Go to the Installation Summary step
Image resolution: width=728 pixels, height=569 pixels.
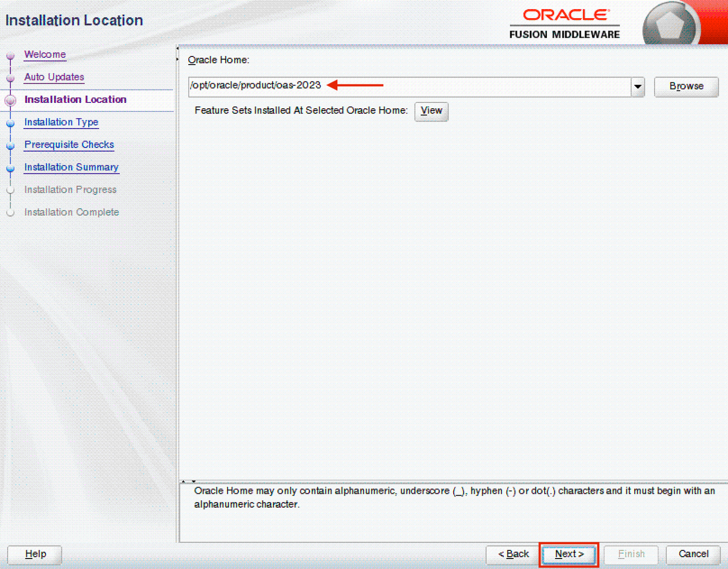(71, 168)
